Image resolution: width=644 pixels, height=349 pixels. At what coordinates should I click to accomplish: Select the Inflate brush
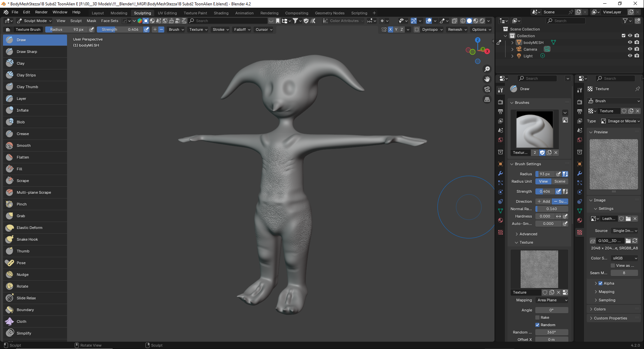point(35,110)
